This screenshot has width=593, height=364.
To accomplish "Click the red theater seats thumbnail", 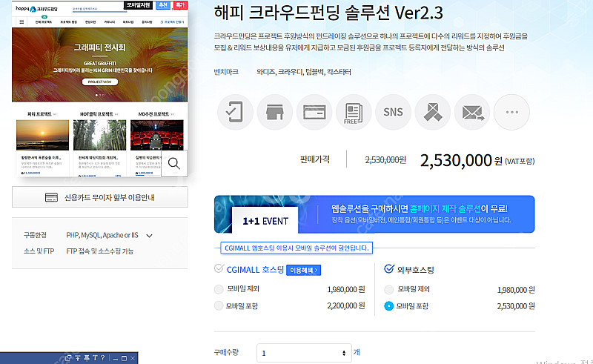I will [156, 135].
